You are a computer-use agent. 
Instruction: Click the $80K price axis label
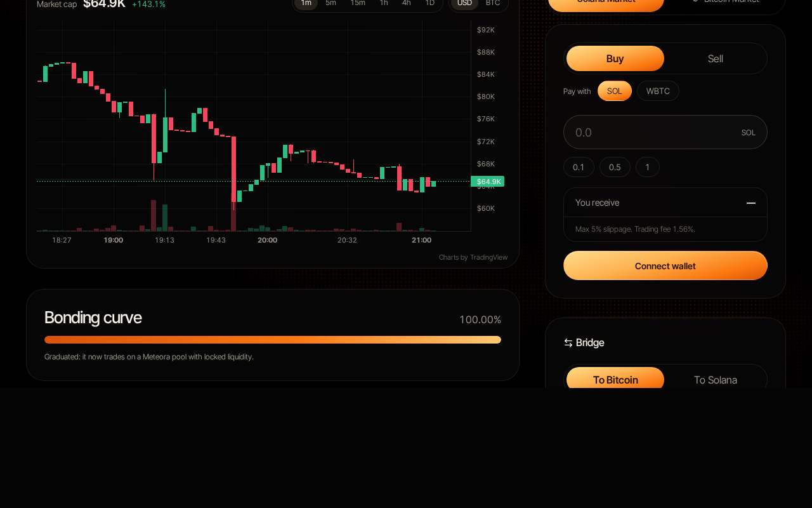pyautogui.click(x=486, y=97)
